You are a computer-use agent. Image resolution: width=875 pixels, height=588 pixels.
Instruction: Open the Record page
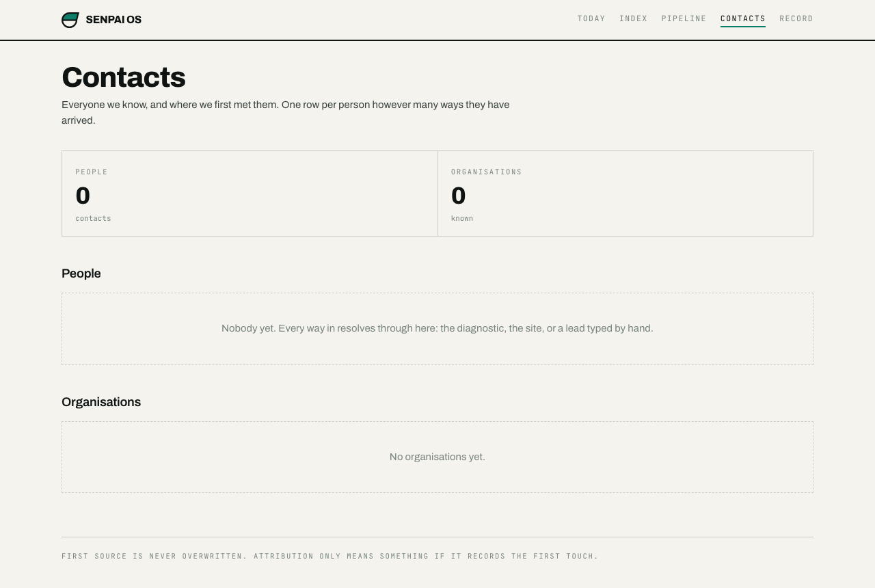coord(796,19)
